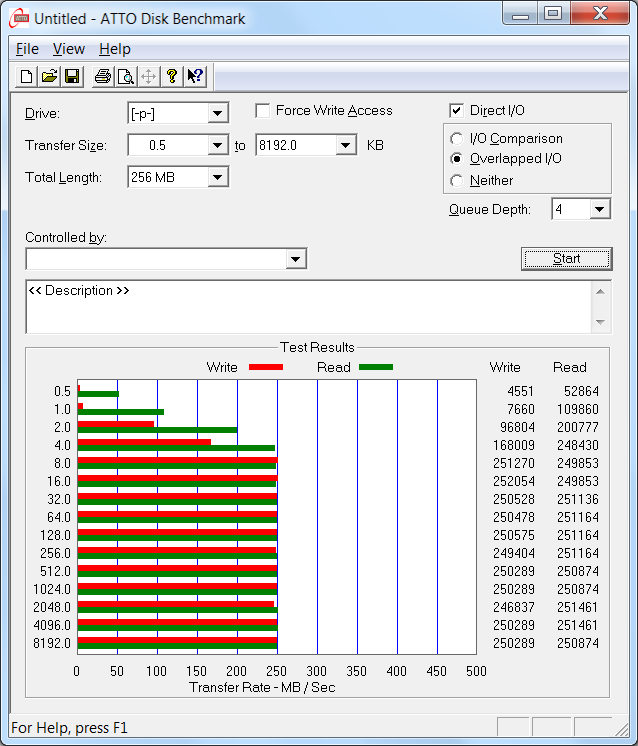Open the Queue Depth dropdown
The image size is (638, 746).
[x=599, y=209]
